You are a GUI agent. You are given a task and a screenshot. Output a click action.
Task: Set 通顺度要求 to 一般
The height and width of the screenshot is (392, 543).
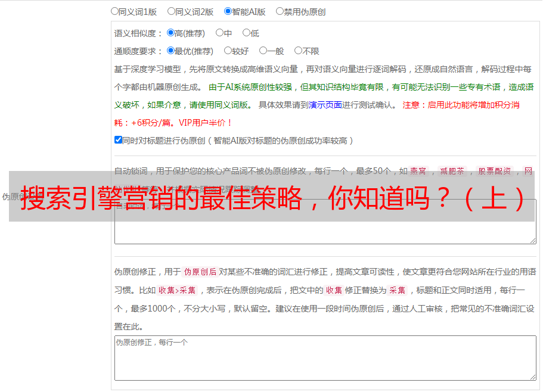263,51
